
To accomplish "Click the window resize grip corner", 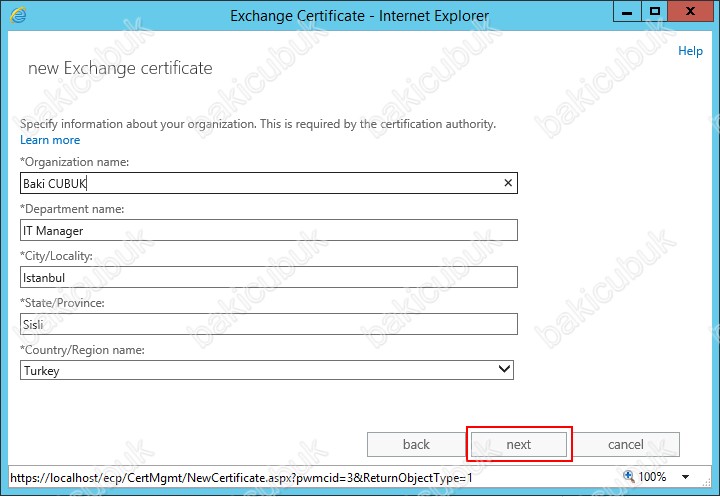I will (707, 482).
